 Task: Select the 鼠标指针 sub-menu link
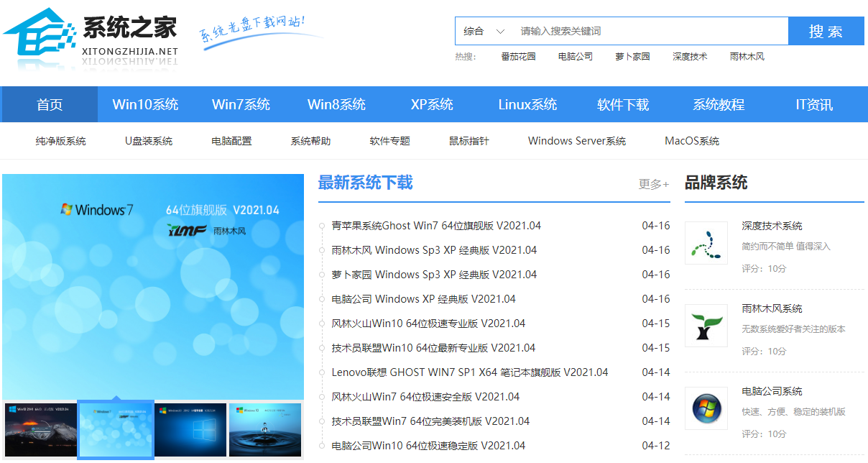(469, 141)
